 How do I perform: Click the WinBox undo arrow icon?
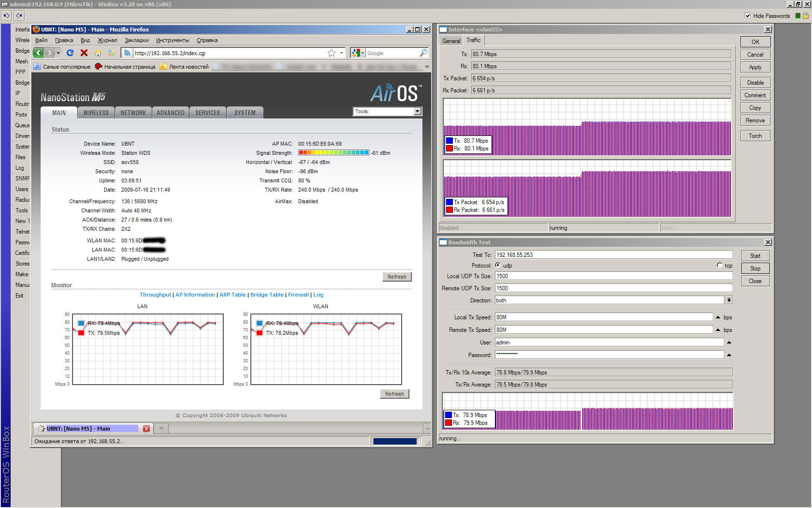[6, 15]
